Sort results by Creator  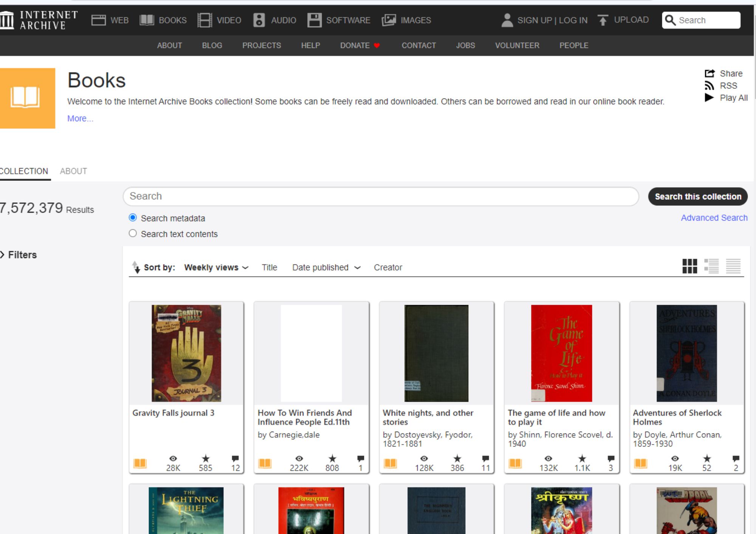tap(388, 267)
